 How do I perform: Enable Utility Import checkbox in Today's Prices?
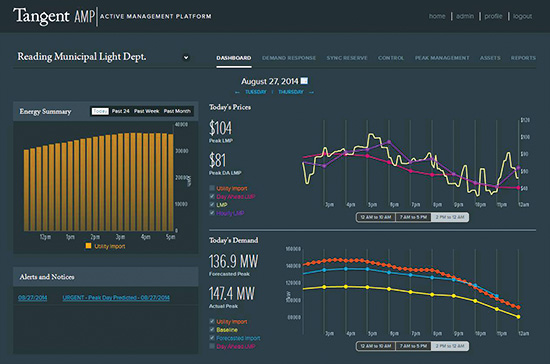click(x=212, y=188)
